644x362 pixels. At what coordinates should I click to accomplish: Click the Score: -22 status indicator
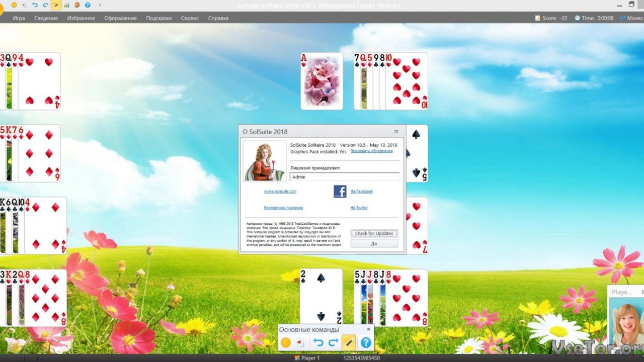click(x=551, y=18)
